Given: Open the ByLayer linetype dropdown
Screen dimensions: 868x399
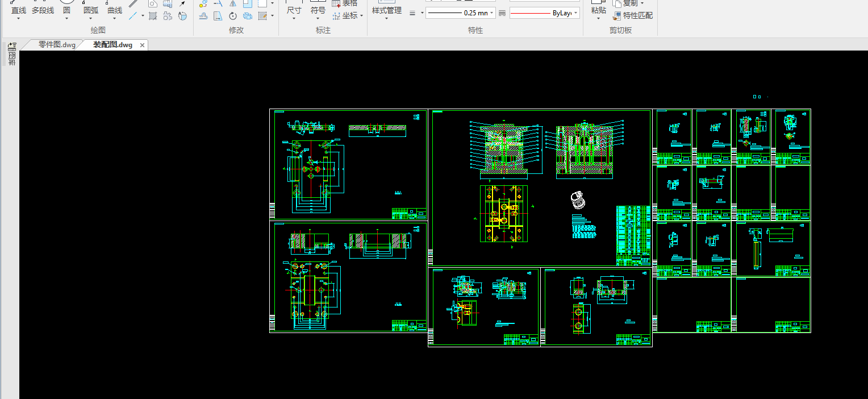Looking at the screenshot, I should point(575,13).
